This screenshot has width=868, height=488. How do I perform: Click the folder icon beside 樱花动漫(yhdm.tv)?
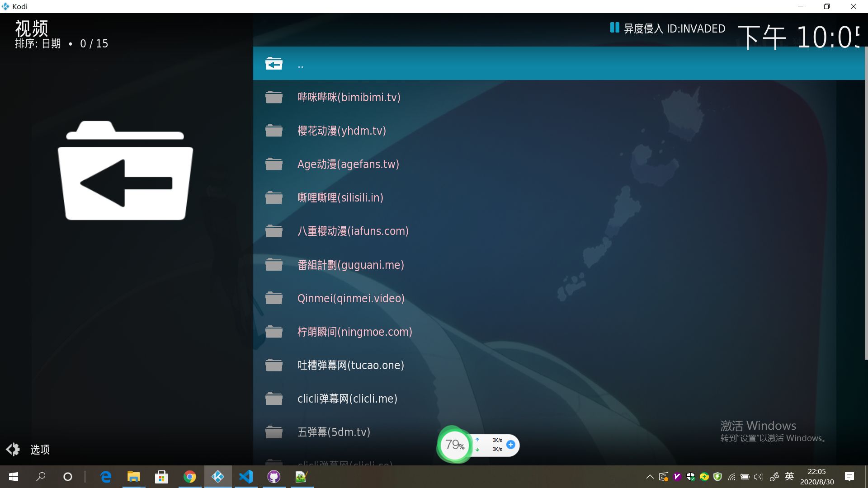tap(274, 131)
